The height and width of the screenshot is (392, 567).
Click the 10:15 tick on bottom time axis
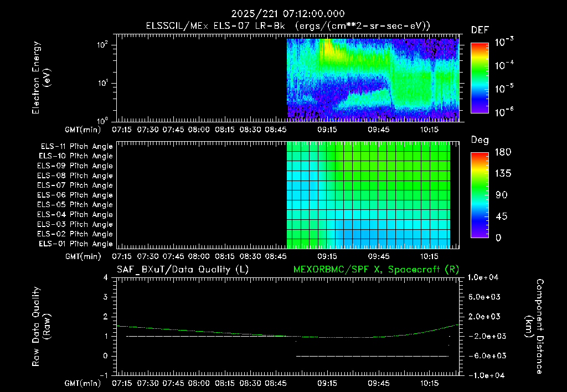pyautogui.click(x=429, y=383)
